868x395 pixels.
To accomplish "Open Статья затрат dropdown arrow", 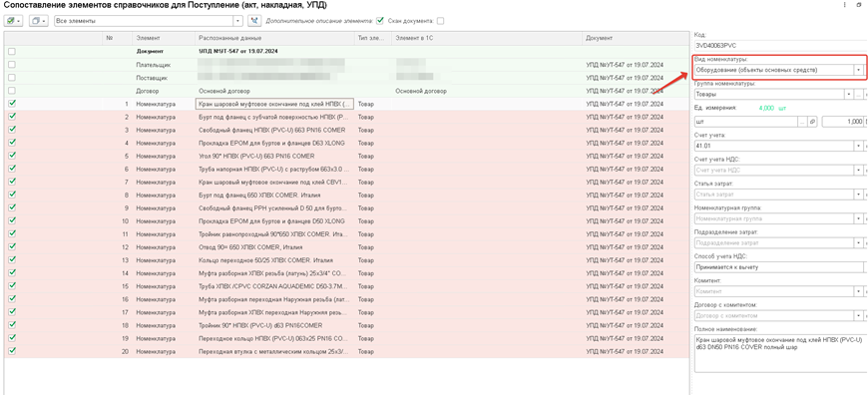I will coord(859,195).
